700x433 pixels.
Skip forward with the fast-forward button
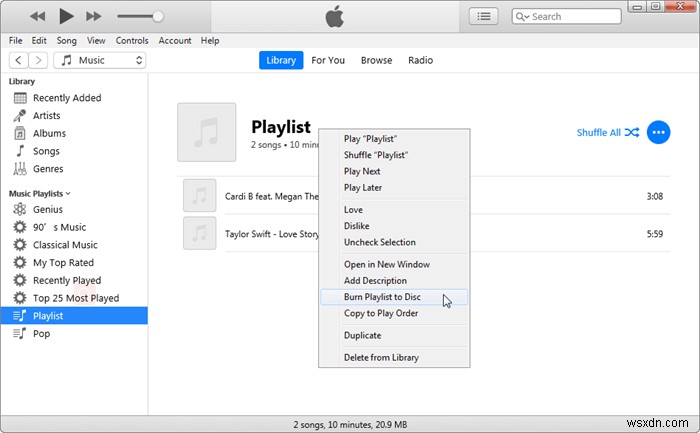coord(94,17)
